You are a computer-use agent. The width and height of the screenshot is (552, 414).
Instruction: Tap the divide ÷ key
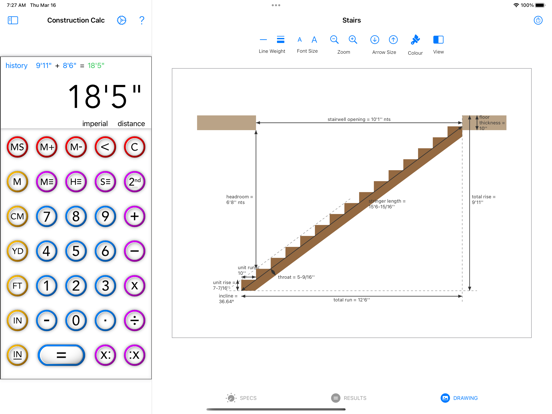[x=134, y=320]
